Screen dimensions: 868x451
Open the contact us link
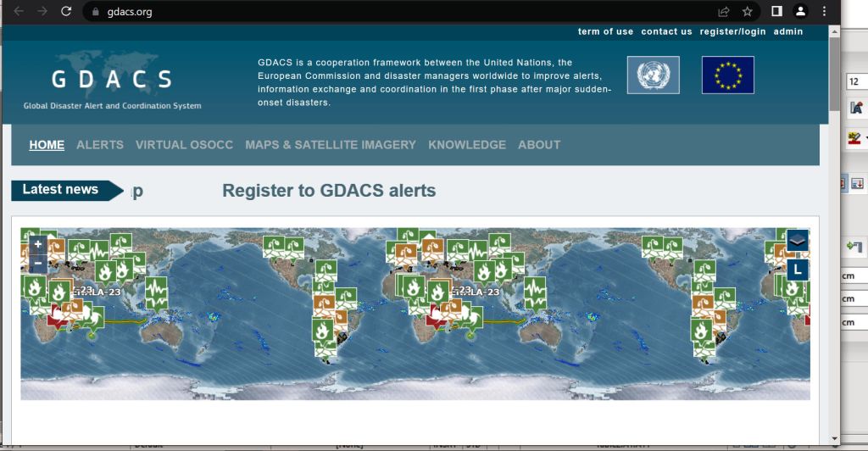pyautogui.click(x=666, y=31)
